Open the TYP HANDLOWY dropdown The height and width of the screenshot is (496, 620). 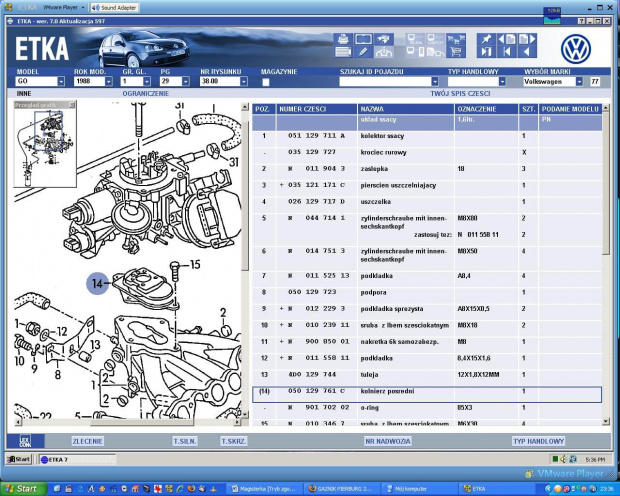coord(502,81)
